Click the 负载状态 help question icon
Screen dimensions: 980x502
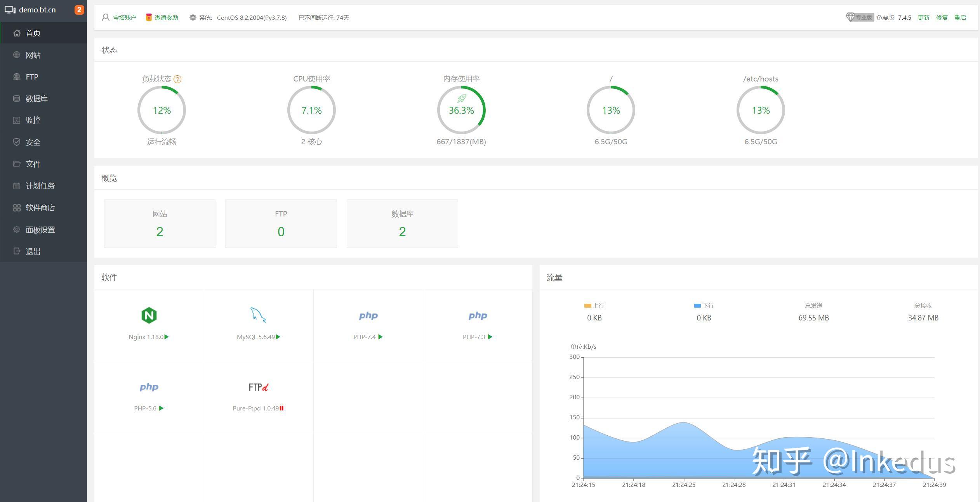coord(177,79)
